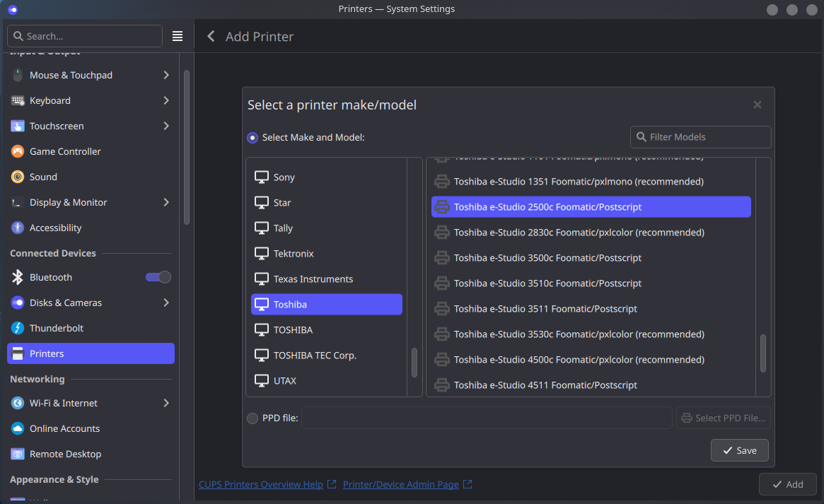Open Remote Desktop settings page
The height and width of the screenshot is (504, 824).
click(65, 454)
